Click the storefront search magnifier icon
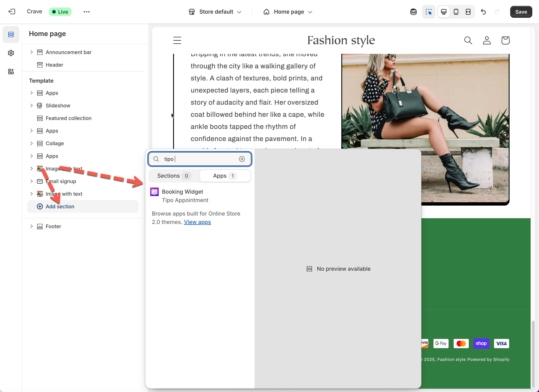 [x=468, y=40]
